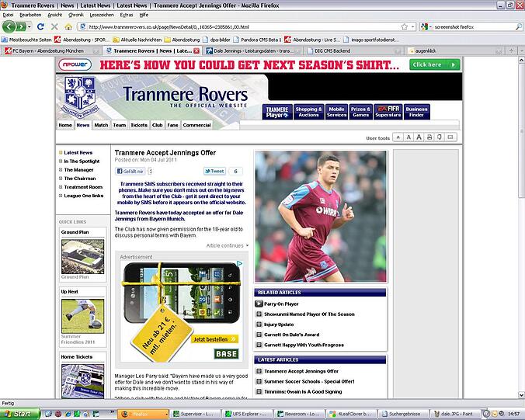Switch to DIG CMS Backend tab
This screenshot has height=420, width=525.
[x=354, y=51]
